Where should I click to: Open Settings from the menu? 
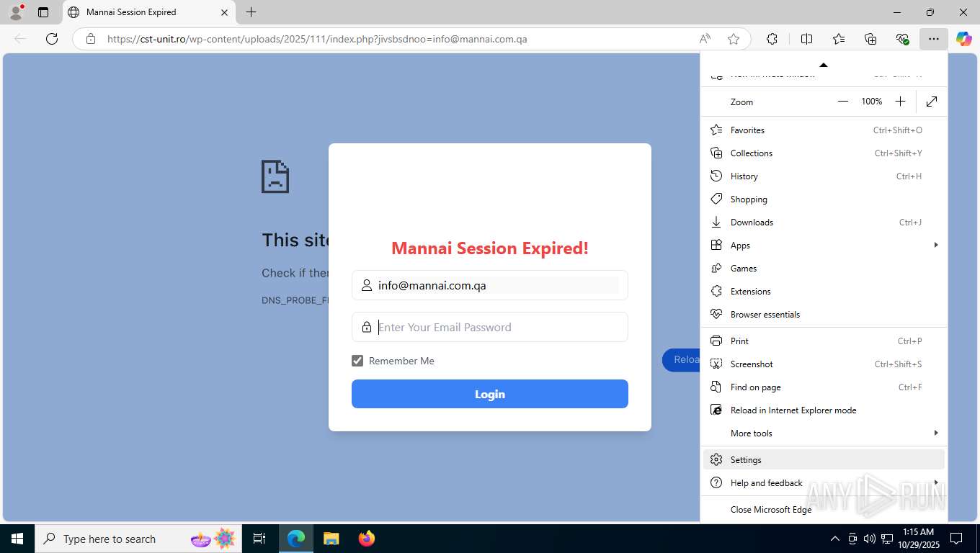click(x=824, y=460)
